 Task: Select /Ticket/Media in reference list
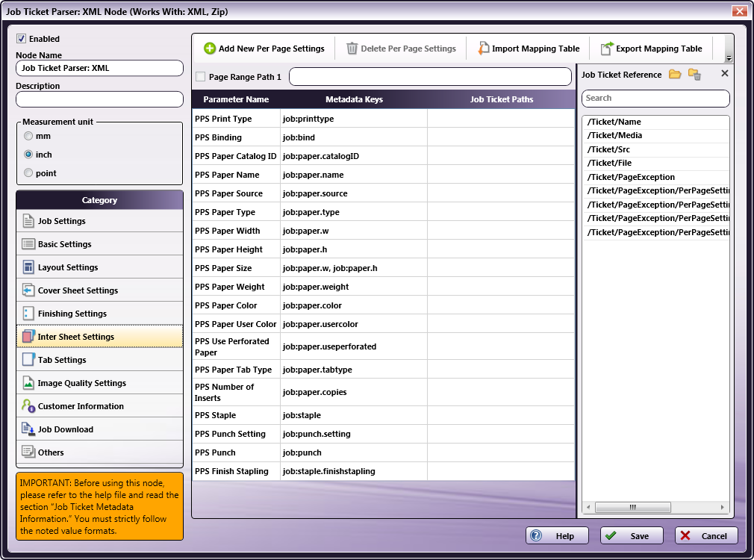[655, 136]
